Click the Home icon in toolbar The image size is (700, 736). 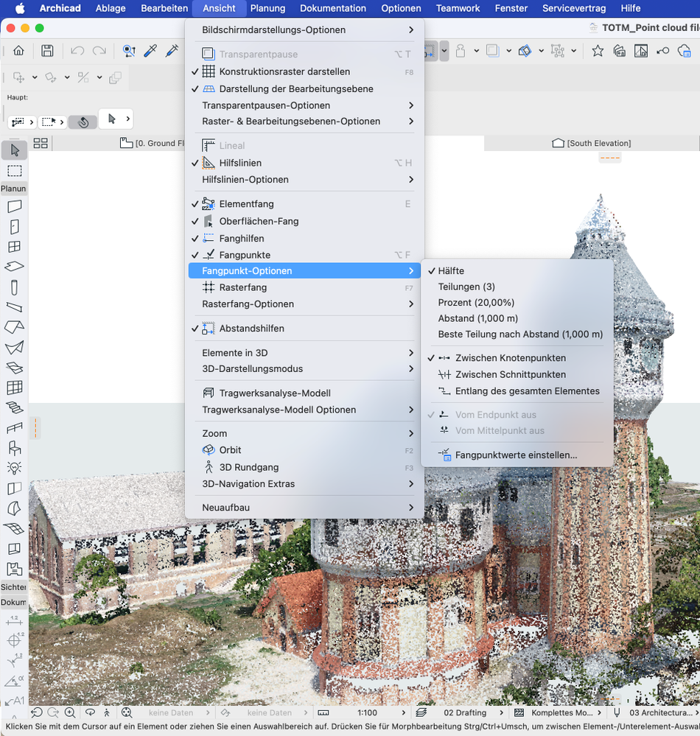click(x=18, y=51)
